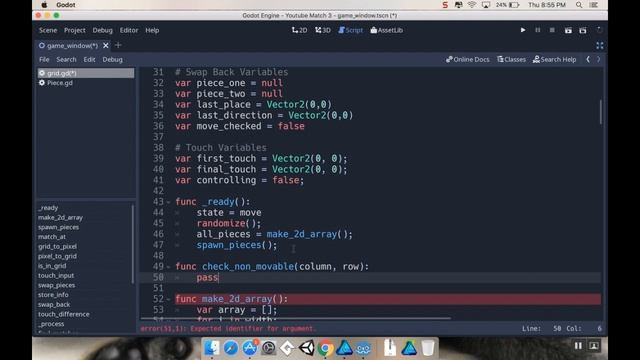Open the Trash in the Dock
Viewport: 640px width, 360px height.
tap(428, 348)
